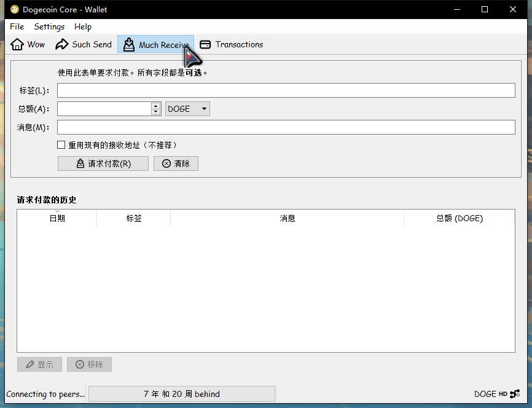Minimize the Dogecoin Core window

click(457, 9)
